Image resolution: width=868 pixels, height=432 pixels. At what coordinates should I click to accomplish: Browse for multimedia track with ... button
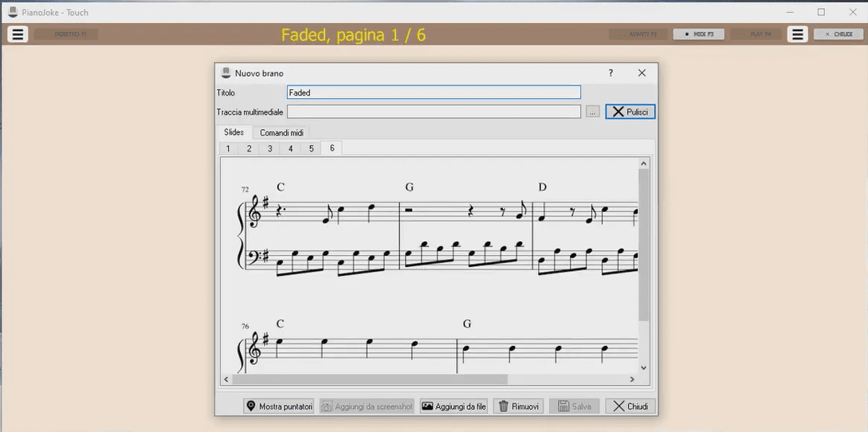click(x=593, y=112)
